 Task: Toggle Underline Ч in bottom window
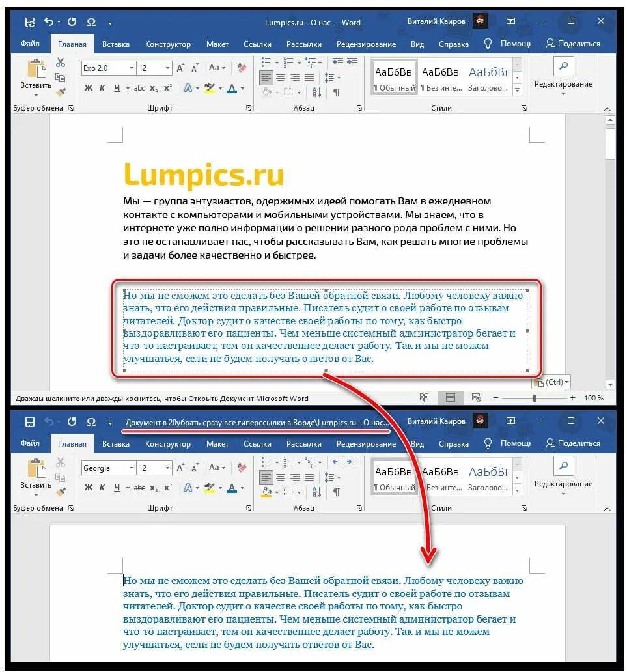[x=117, y=487]
